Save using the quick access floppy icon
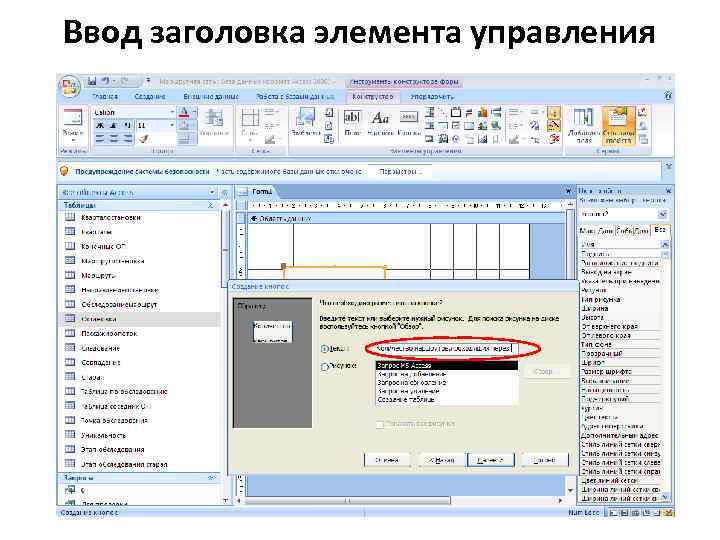Image resolution: width=720 pixels, height=540 pixels. pyautogui.click(x=92, y=81)
